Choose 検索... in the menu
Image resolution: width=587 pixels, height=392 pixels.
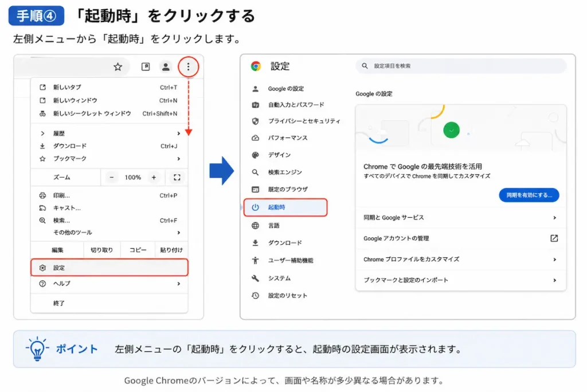coord(108,221)
